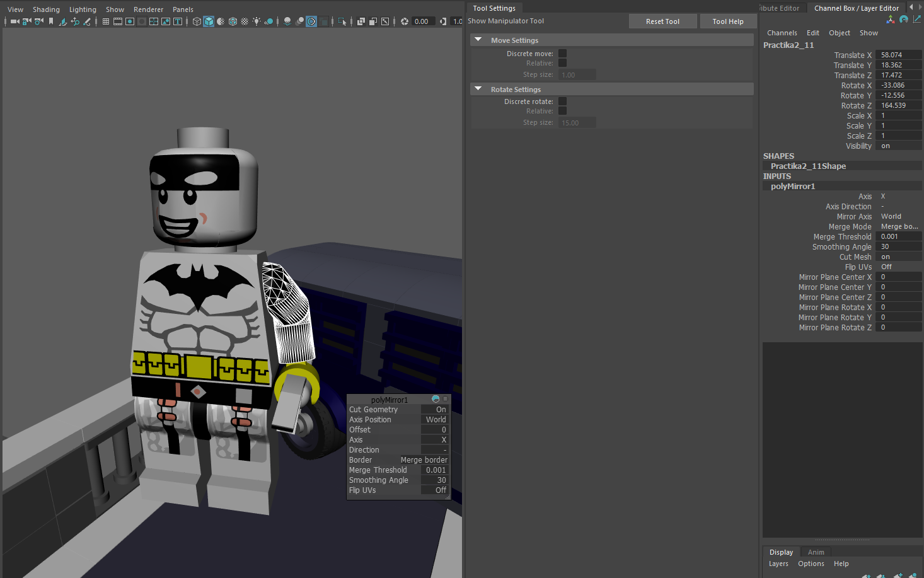Toggle Cut Mesh value in Channel Box
The width and height of the screenshot is (924, 578).
click(x=898, y=257)
